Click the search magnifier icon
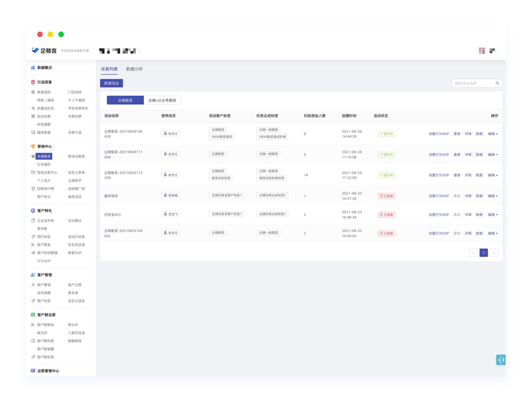Image resolution: width=532 pixels, height=403 pixels. 497,83
